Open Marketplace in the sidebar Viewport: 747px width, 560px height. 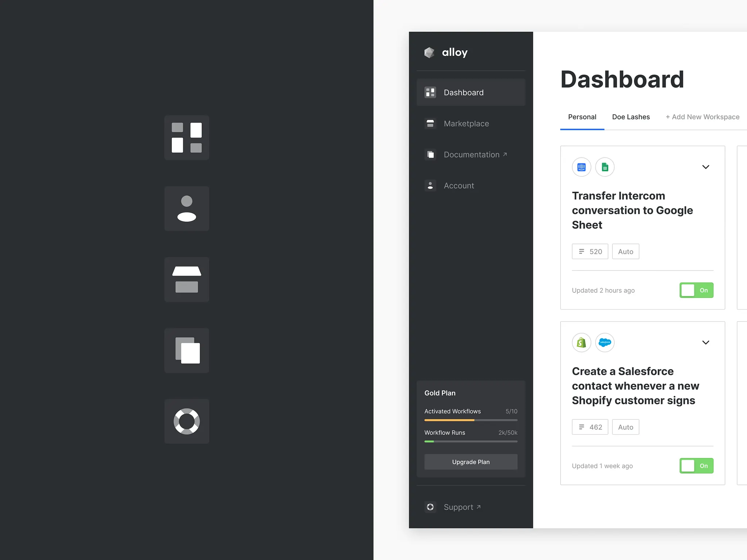point(466,124)
